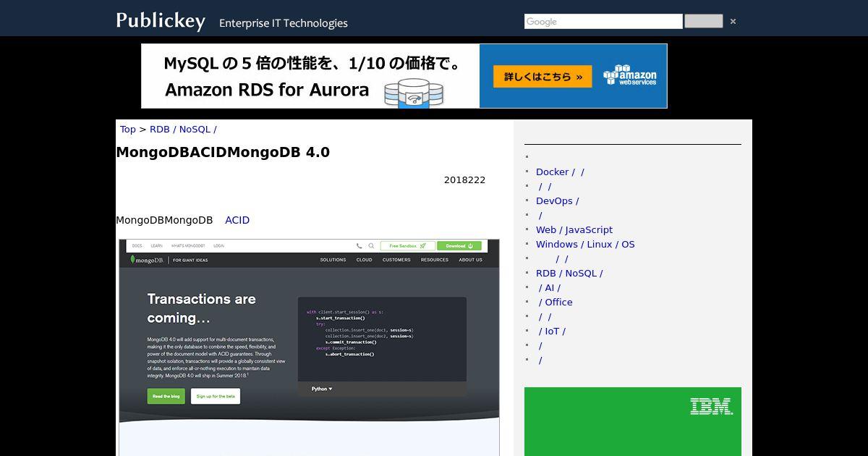The image size is (868, 456).
Task: Open the Office category in sidebar
Action: tap(556, 303)
